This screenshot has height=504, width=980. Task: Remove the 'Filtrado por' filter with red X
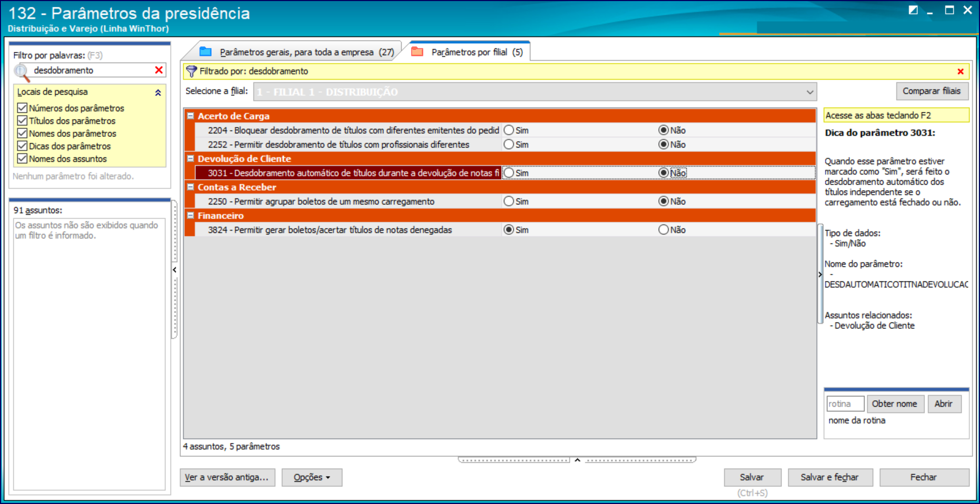point(961,72)
